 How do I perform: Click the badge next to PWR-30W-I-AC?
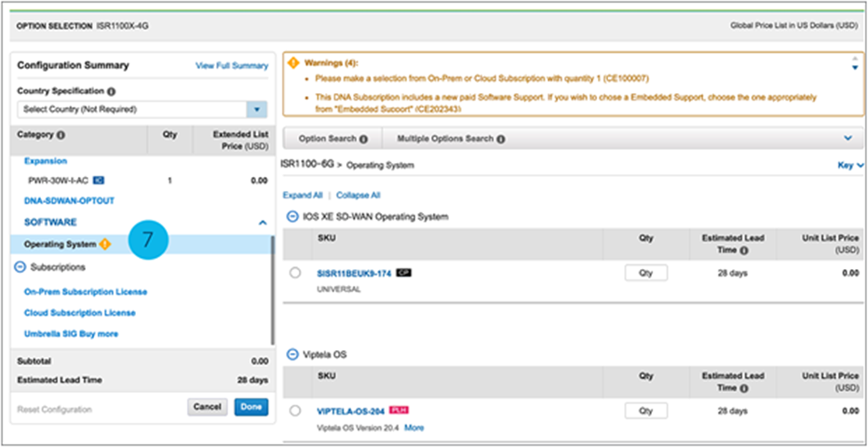tap(99, 181)
